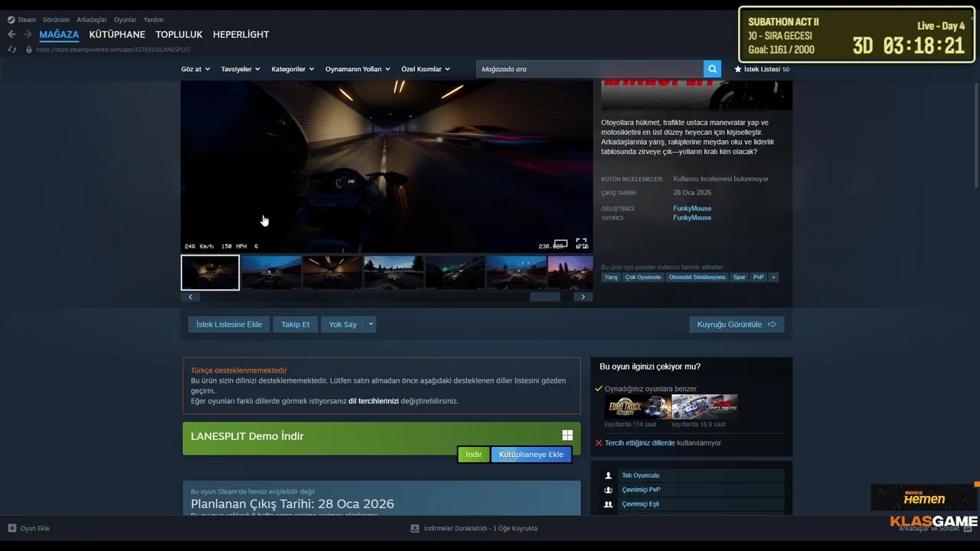Toggle fullscreen on the video player

tap(582, 244)
